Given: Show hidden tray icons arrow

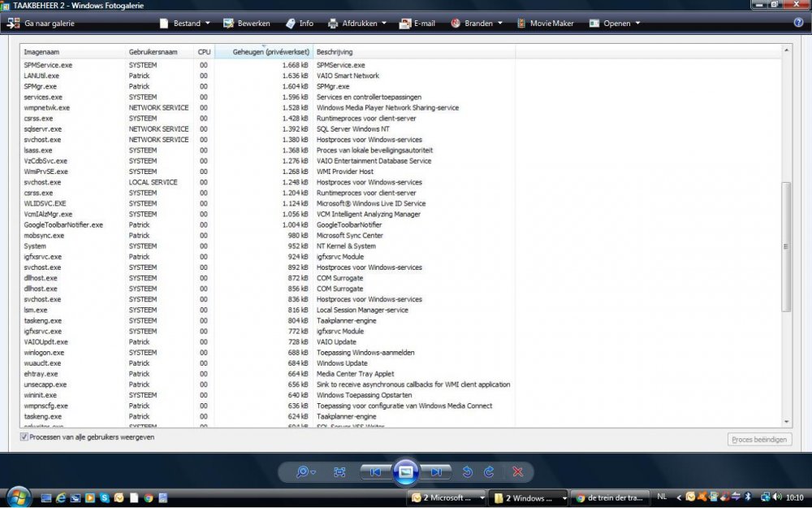Looking at the screenshot, I should click(678, 497).
